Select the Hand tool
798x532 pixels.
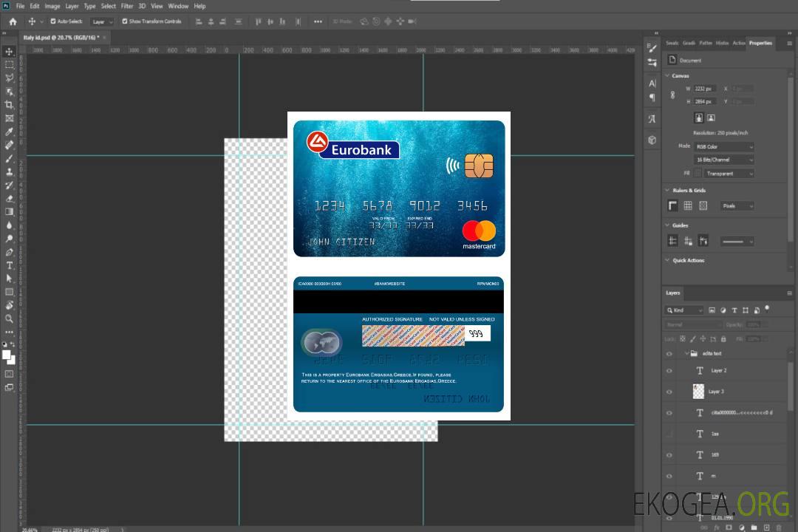9,305
